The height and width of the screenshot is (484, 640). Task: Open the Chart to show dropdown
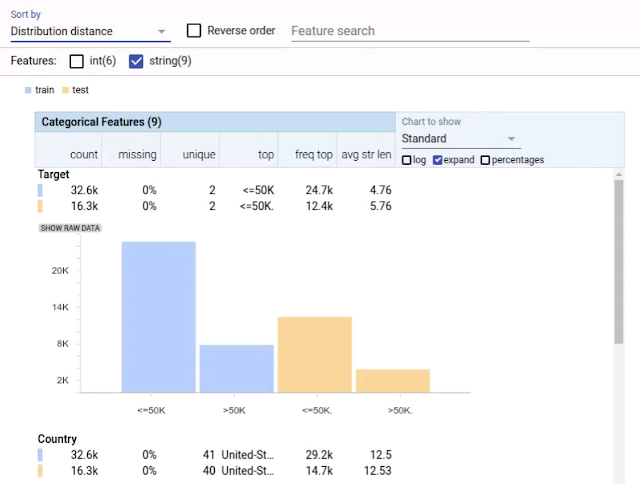click(x=459, y=139)
